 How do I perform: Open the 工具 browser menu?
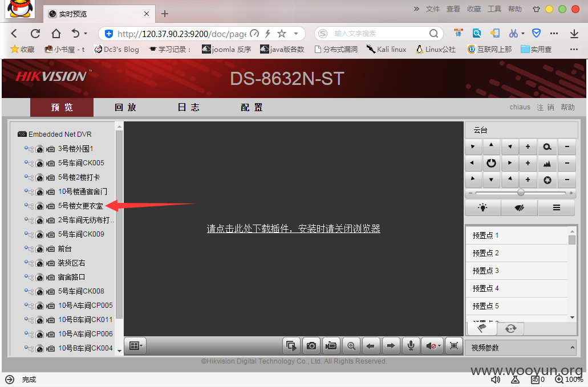point(494,9)
